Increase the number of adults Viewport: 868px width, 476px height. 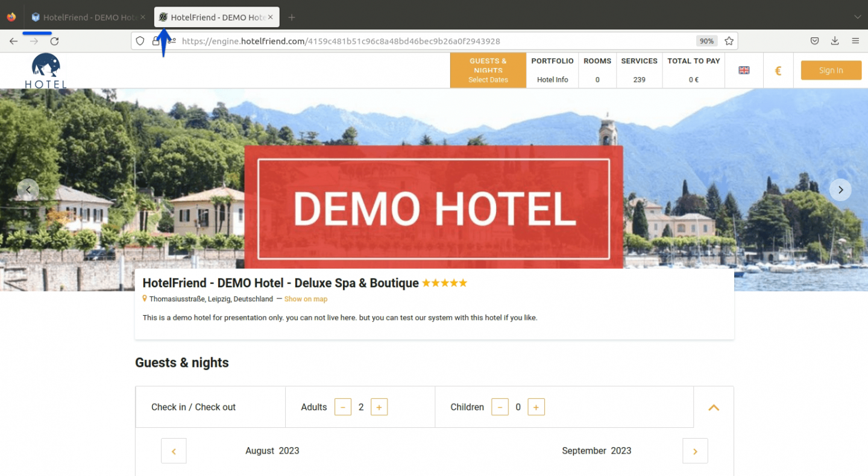379,407
